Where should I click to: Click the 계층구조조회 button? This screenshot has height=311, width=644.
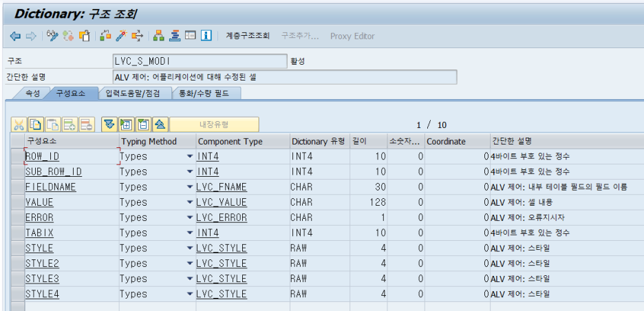(x=248, y=36)
